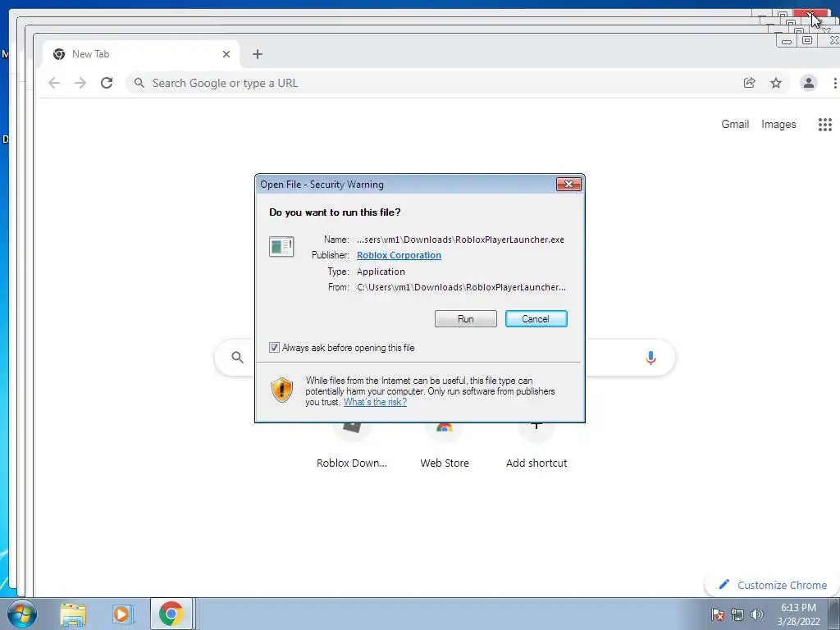Share this page using share icon
The image size is (840, 630).
coord(750,83)
